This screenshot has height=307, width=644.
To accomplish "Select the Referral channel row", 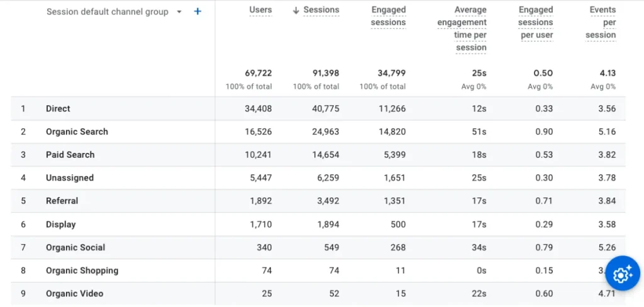I will [62, 201].
